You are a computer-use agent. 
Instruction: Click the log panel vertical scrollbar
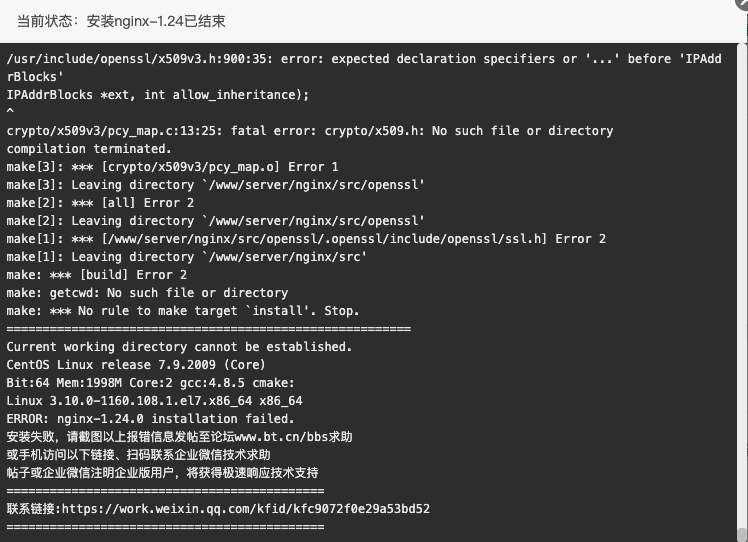[x=741, y=291]
